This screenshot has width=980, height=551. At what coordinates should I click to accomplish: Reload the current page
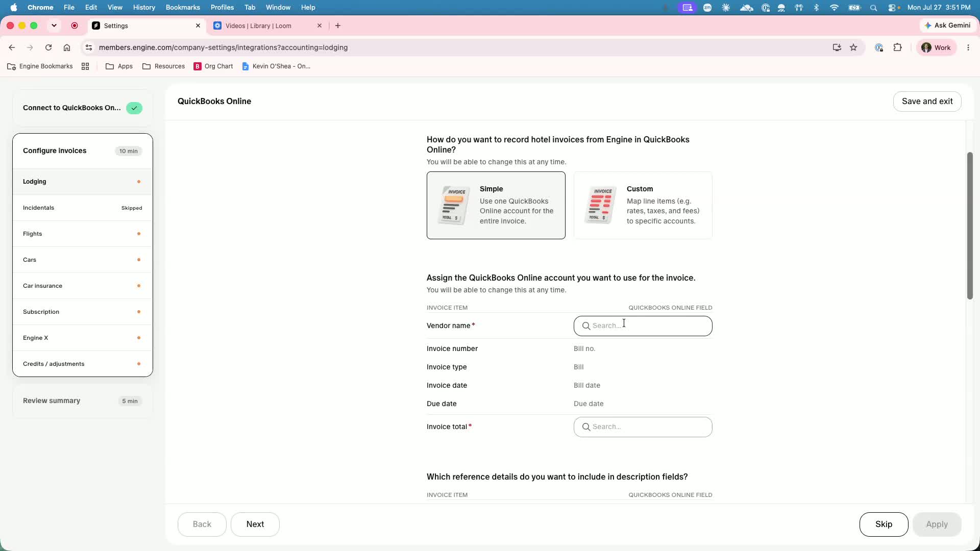pyautogui.click(x=48, y=47)
